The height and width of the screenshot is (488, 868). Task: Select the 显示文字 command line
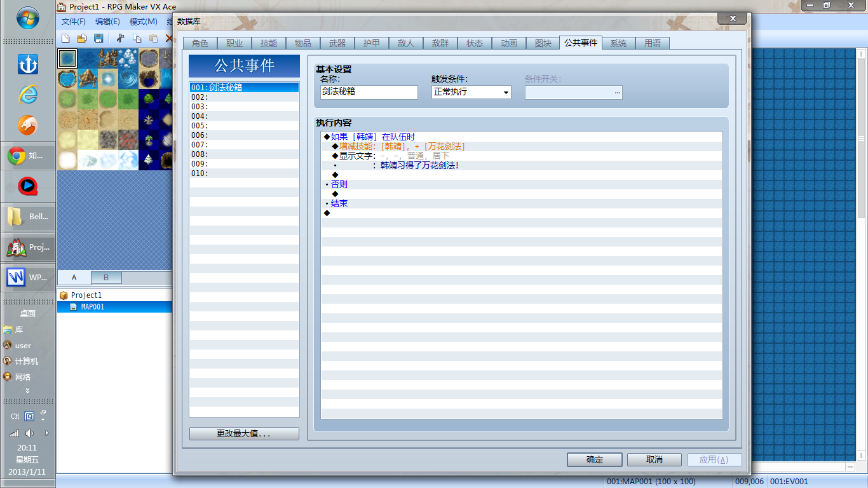522,156
